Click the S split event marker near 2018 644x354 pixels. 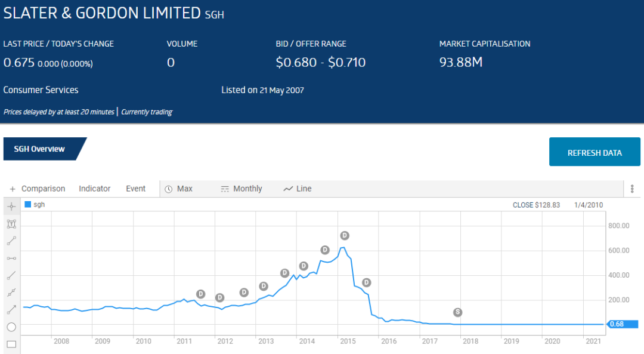(457, 312)
